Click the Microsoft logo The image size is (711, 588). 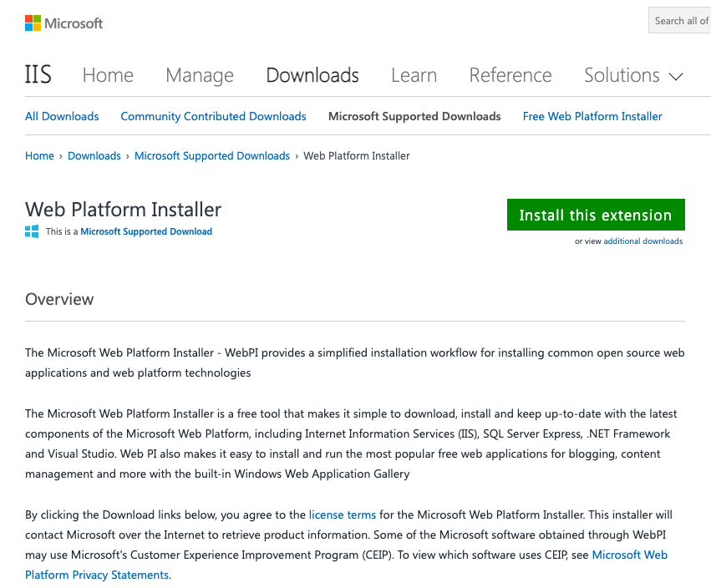[64, 23]
